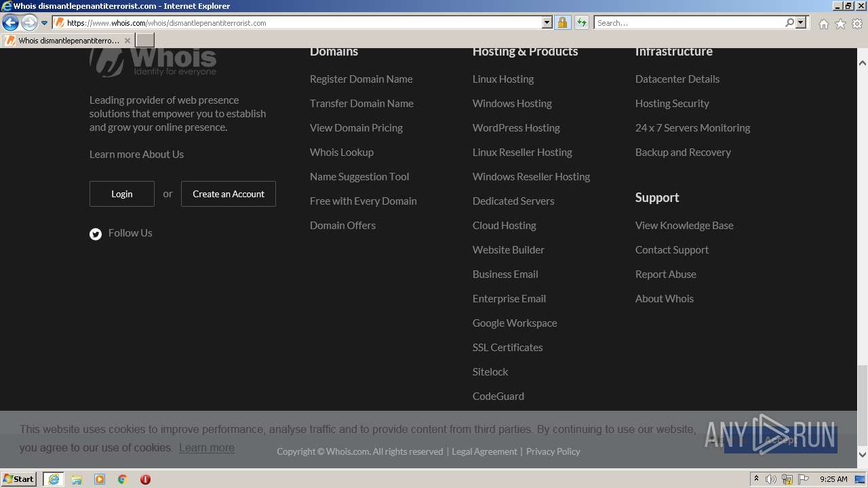
Task: Open Linux Reseller Hosting link
Action: click(x=522, y=152)
